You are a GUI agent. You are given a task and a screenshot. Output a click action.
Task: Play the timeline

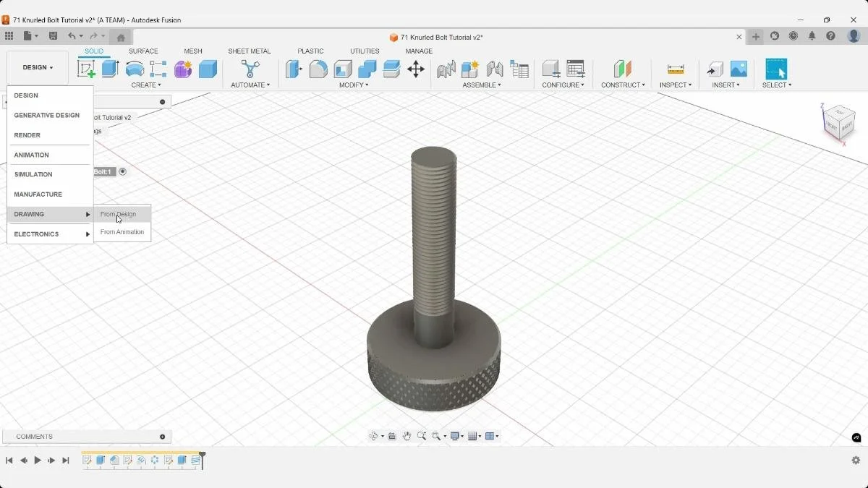coord(38,461)
